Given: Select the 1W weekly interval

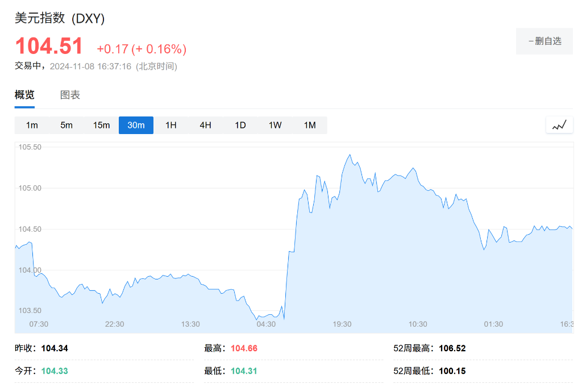Looking at the screenshot, I should (275, 125).
